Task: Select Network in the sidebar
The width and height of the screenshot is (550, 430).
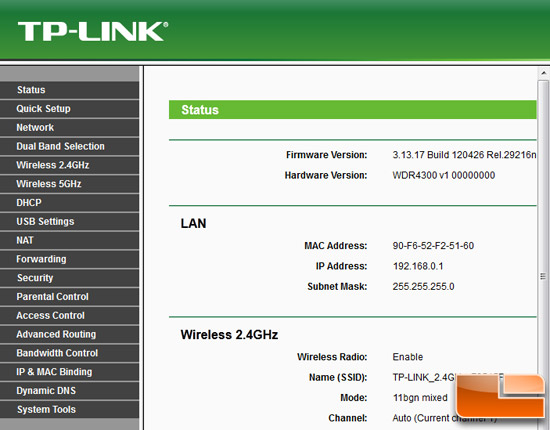Action: coord(69,127)
